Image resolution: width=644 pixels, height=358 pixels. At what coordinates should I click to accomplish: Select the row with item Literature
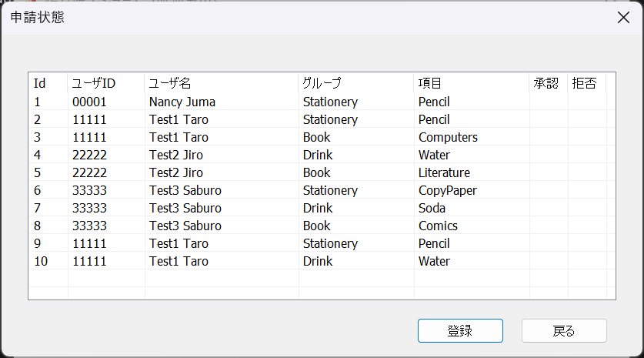tap(444, 172)
